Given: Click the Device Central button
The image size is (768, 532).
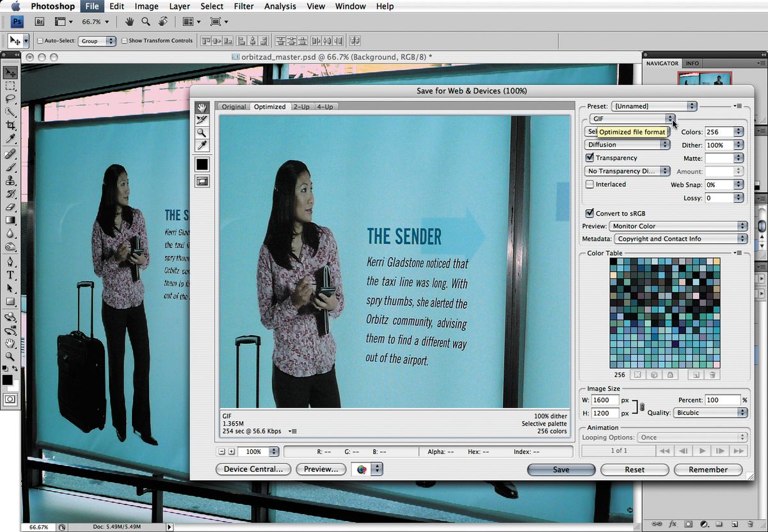Looking at the screenshot, I should (x=253, y=469).
